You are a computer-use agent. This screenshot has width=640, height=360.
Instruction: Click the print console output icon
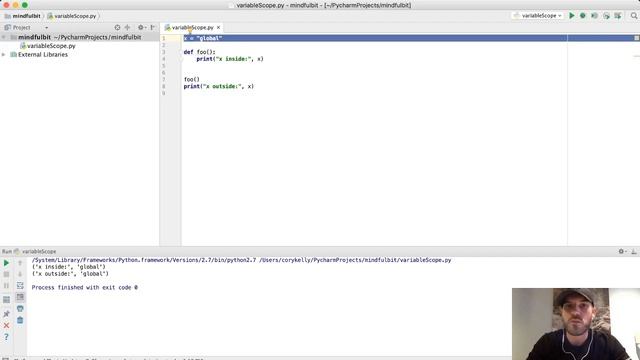pos(20,309)
